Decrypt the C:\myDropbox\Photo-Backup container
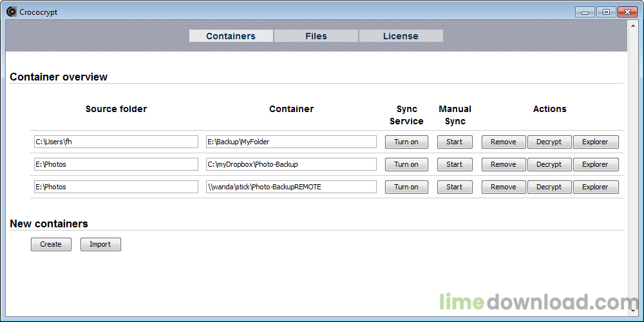 (x=549, y=164)
